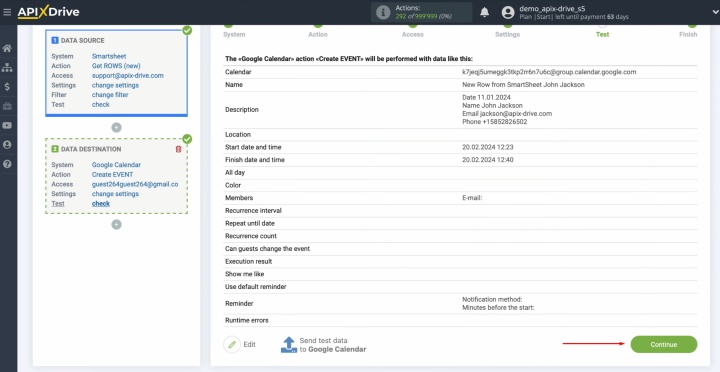This screenshot has width=720, height=372.
Task: Open the briefcase sidebar icon
Action: tap(7, 106)
